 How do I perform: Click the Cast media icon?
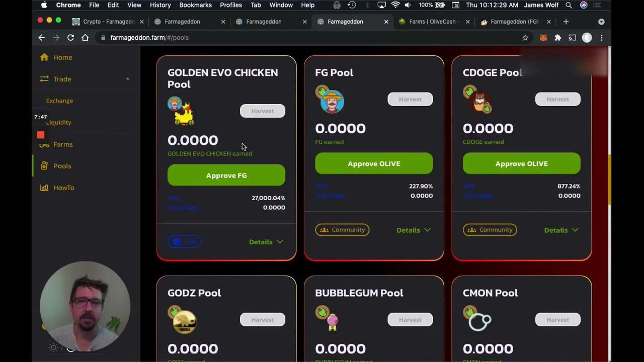coord(572,38)
